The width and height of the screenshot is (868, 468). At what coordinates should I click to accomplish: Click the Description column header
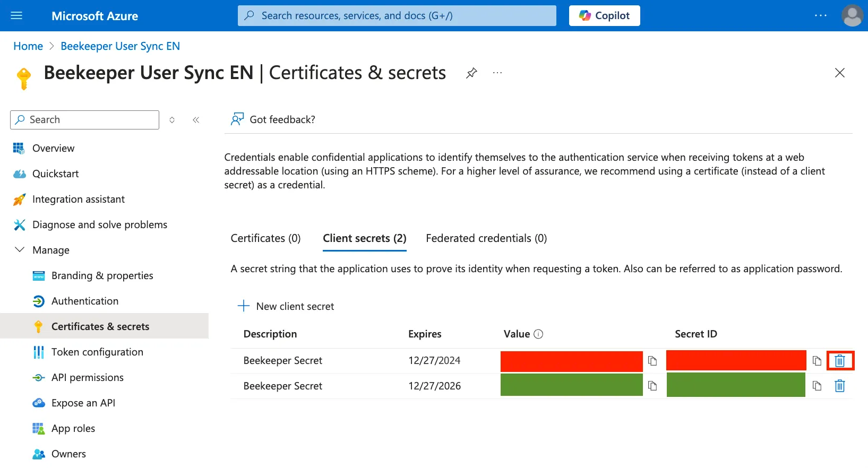click(x=270, y=334)
